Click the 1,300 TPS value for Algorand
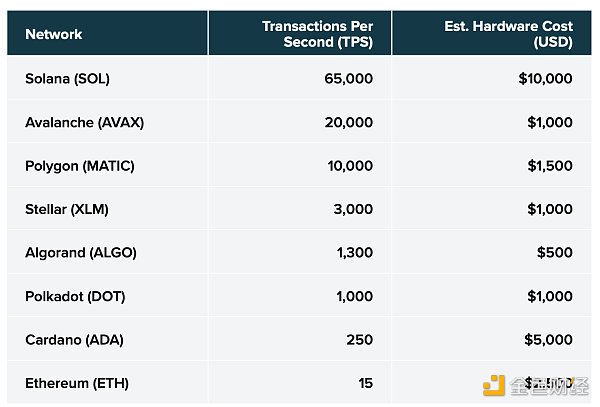 pyautogui.click(x=353, y=252)
